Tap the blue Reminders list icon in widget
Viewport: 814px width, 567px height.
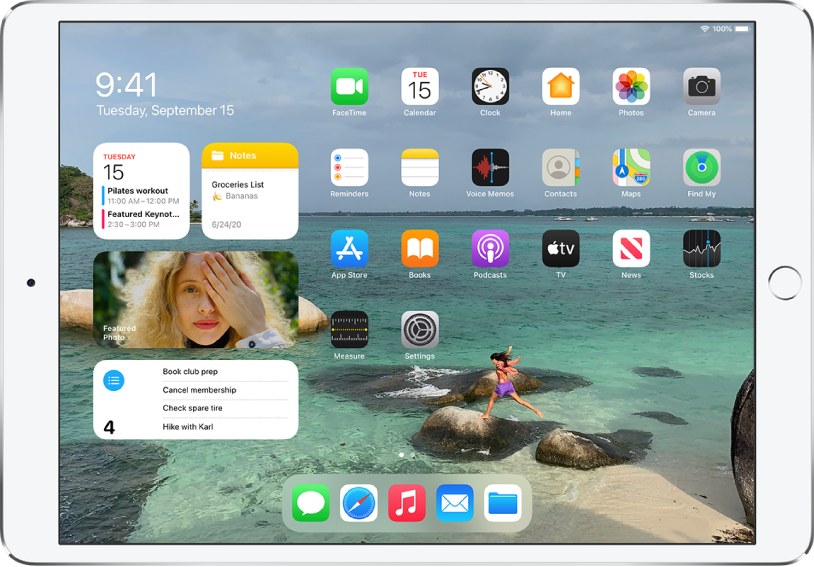coord(114,381)
